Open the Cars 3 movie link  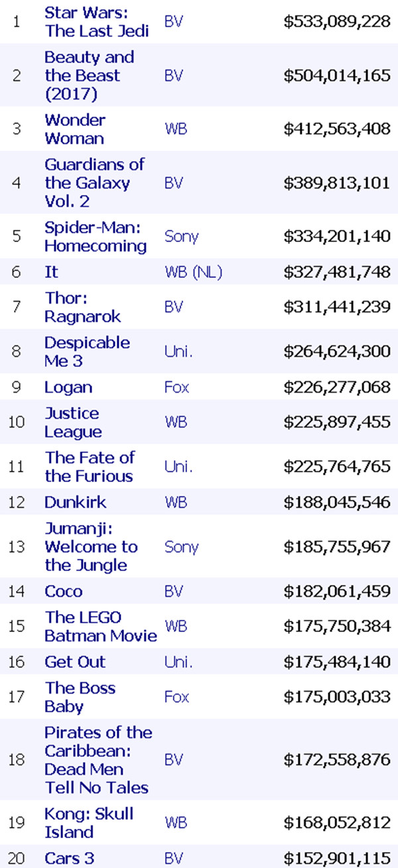pyautogui.click(x=69, y=858)
